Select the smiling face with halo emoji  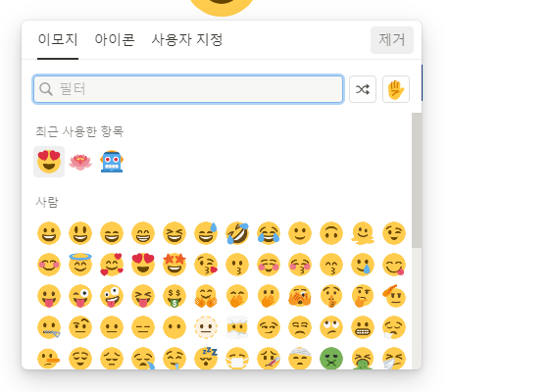pyautogui.click(x=80, y=265)
